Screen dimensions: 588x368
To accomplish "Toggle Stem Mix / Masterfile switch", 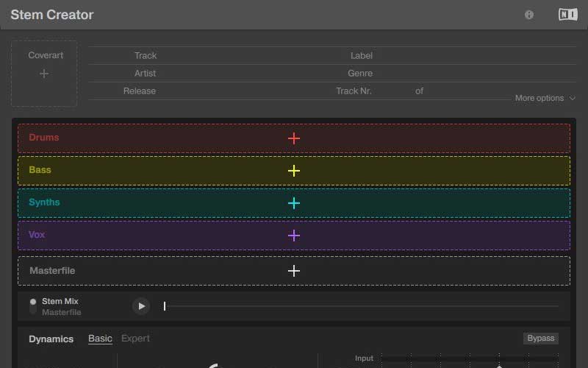I will [33, 306].
